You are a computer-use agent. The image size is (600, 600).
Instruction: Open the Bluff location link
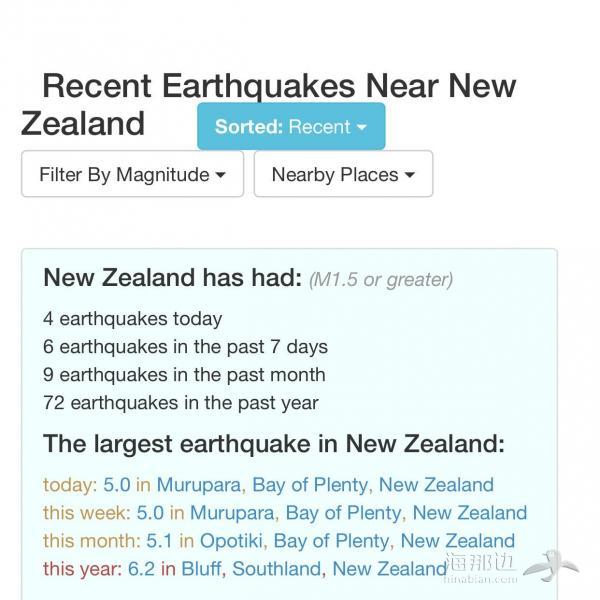point(201,569)
